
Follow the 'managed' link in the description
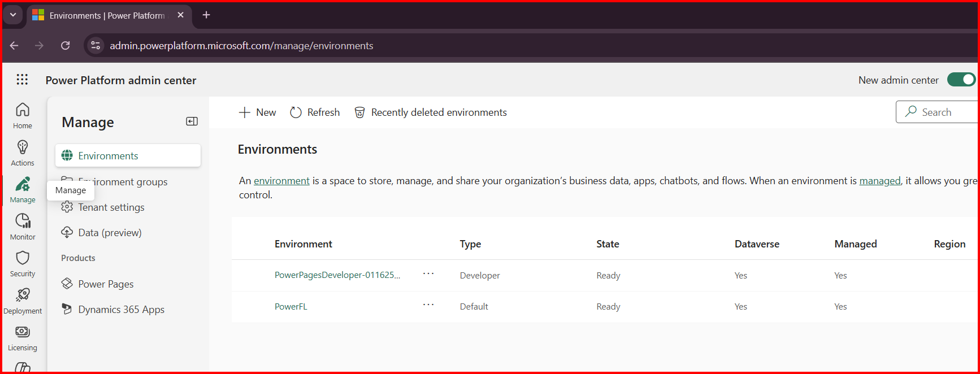880,181
